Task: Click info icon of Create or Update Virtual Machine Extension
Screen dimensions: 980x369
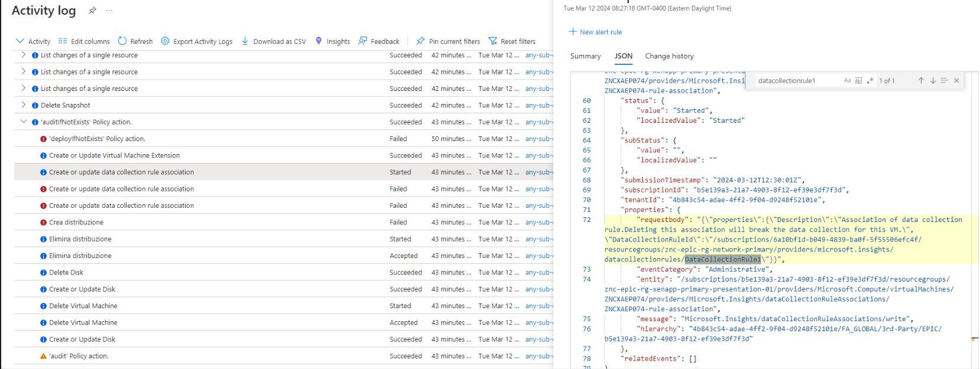Action: click(43, 156)
